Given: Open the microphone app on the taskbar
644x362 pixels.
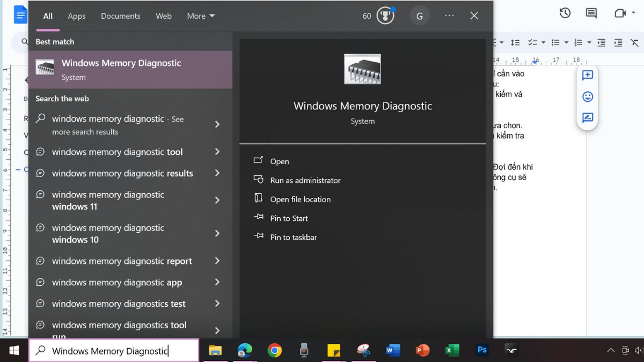Looking at the screenshot, I should pyautogui.click(x=304, y=351).
